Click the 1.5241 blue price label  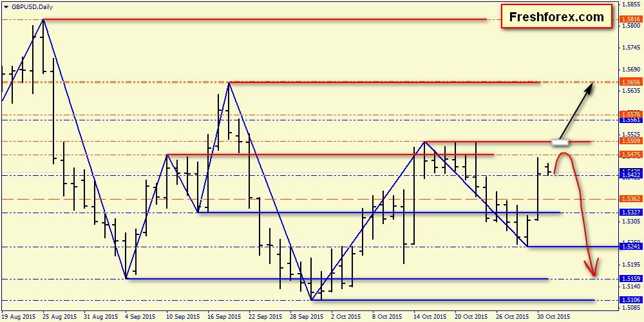(631, 247)
